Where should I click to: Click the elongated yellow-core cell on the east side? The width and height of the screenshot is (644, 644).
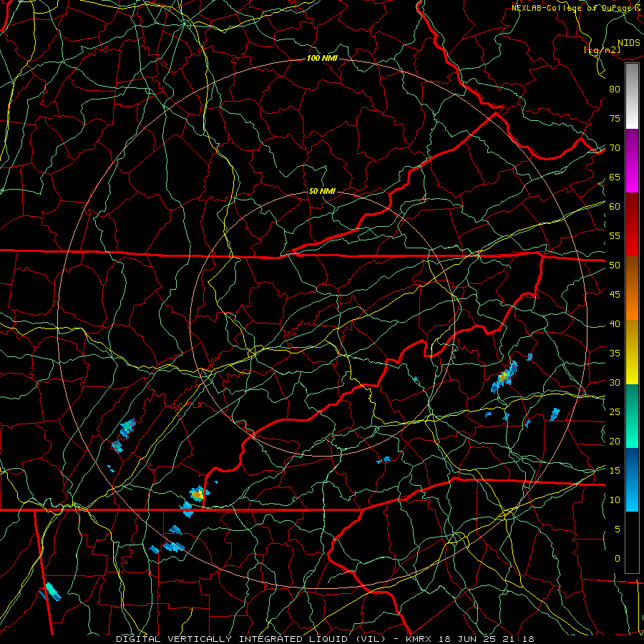pyautogui.click(x=504, y=376)
